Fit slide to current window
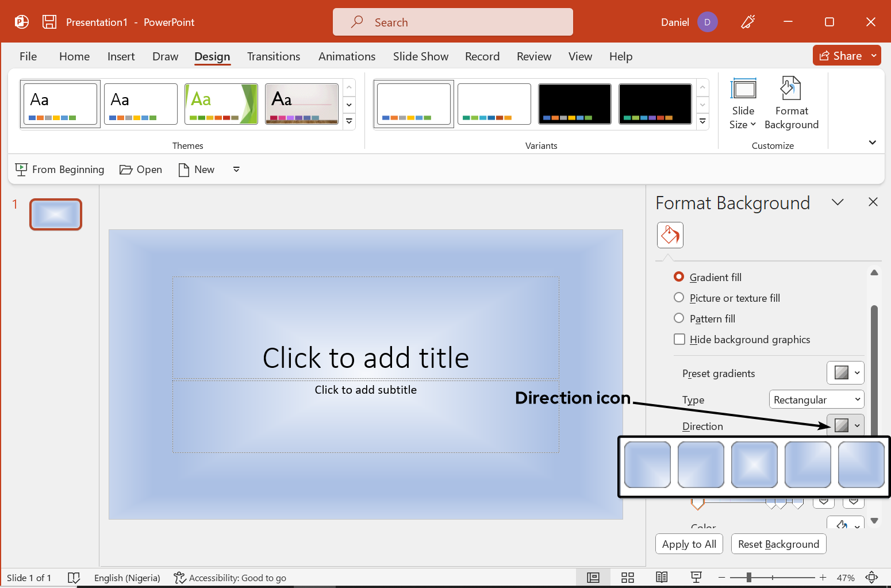 (x=871, y=578)
